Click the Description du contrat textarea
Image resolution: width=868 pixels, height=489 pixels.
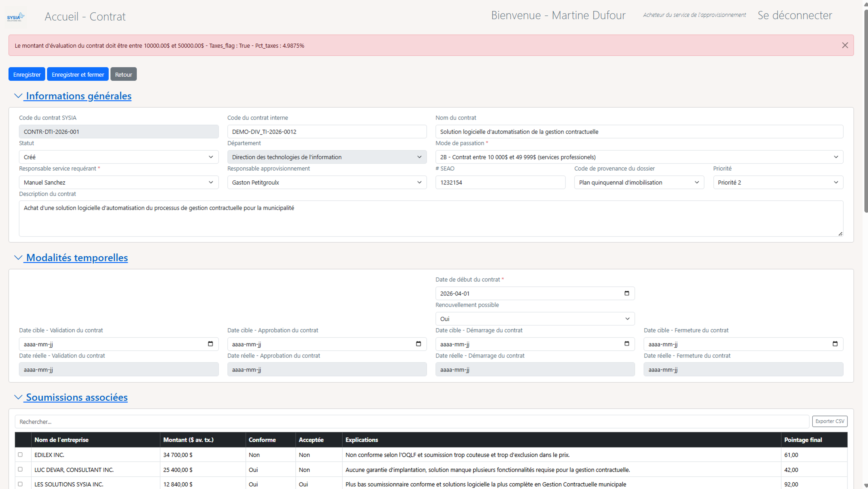click(x=431, y=219)
